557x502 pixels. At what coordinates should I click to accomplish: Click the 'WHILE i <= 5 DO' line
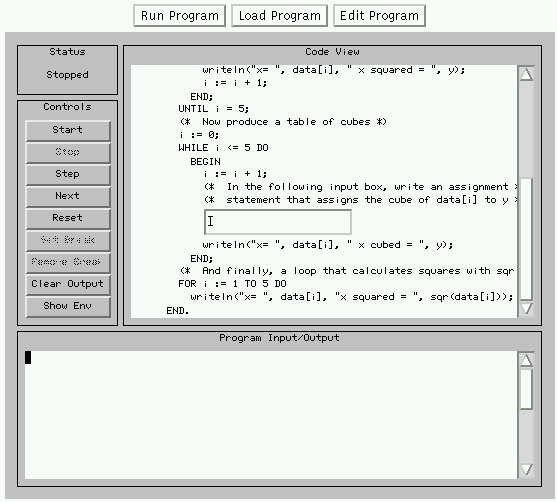click(x=223, y=147)
